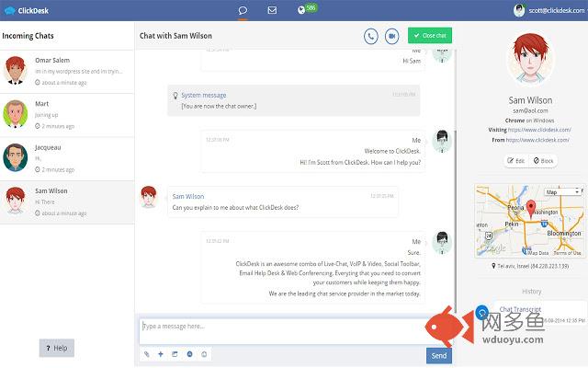Click the clock icon under Omar Salem

pyautogui.click(x=38, y=82)
